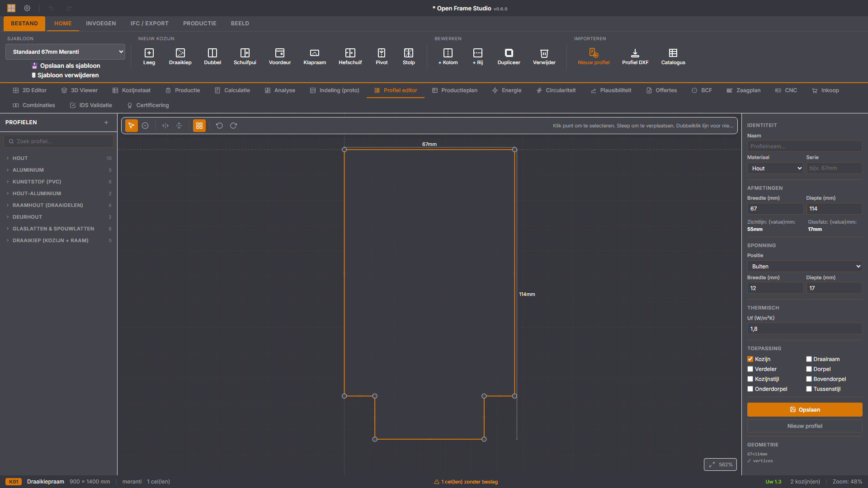Image resolution: width=868 pixels, height=488 pixels.
Task: Select the pointer tool in profile editor
Action: point(132,126)
